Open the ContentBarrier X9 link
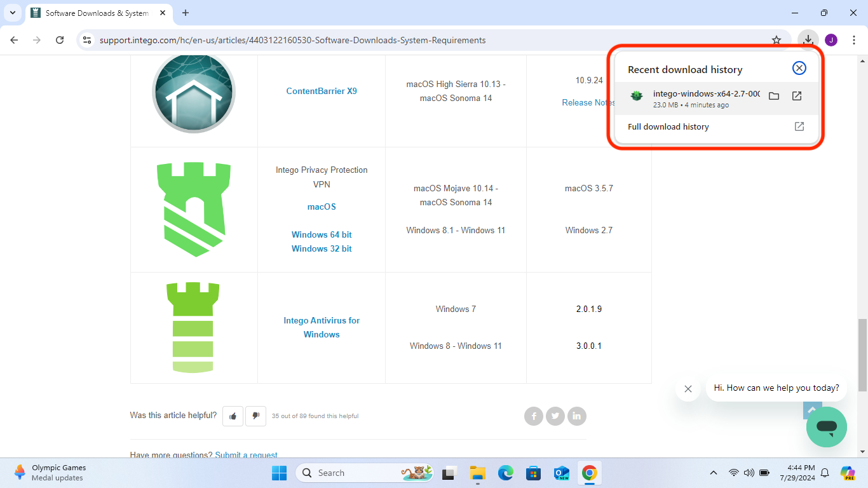The image size is (868, 488). pyautogui.click(x=322, y=91)
